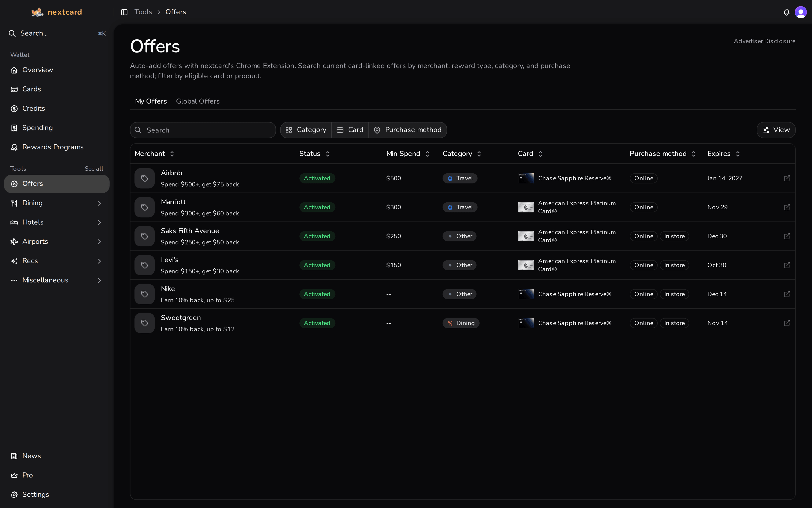Open external link for Marriott offer

[x=787, y=207]
